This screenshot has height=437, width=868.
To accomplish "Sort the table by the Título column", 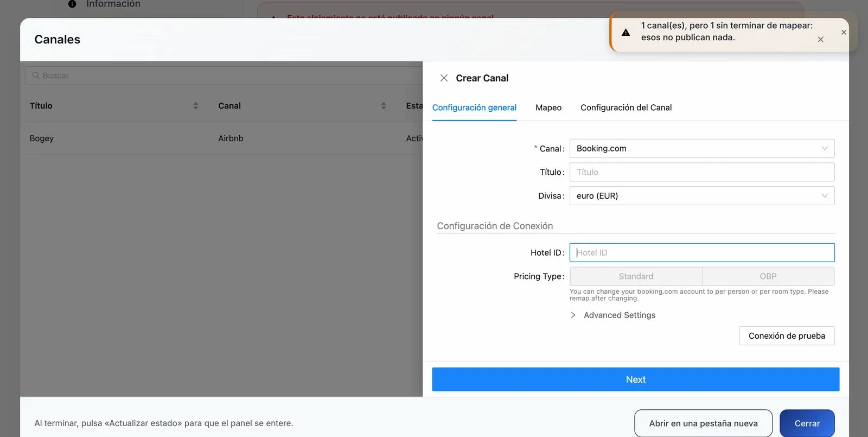I will point(195,106).
